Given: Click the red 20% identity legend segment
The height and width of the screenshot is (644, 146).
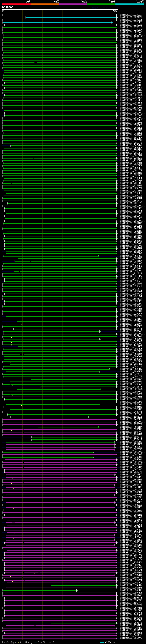Looking at the screenshot, I should [x=16, y=4].
